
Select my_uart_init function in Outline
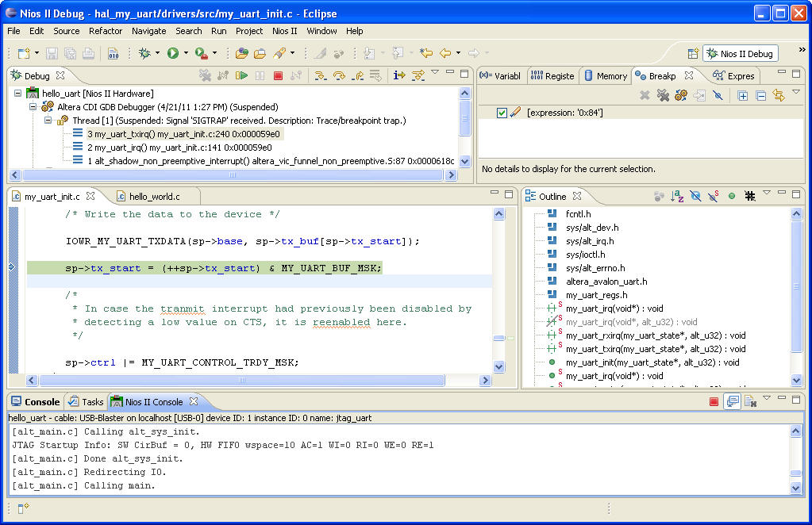(x=652, y=362)
